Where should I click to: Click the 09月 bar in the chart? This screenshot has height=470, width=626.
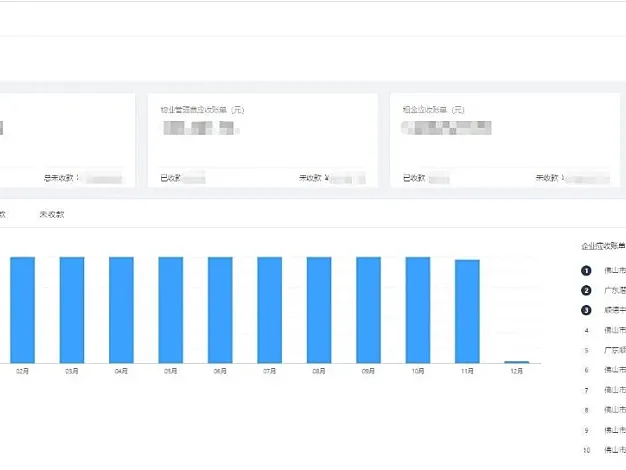pos(368,310)
